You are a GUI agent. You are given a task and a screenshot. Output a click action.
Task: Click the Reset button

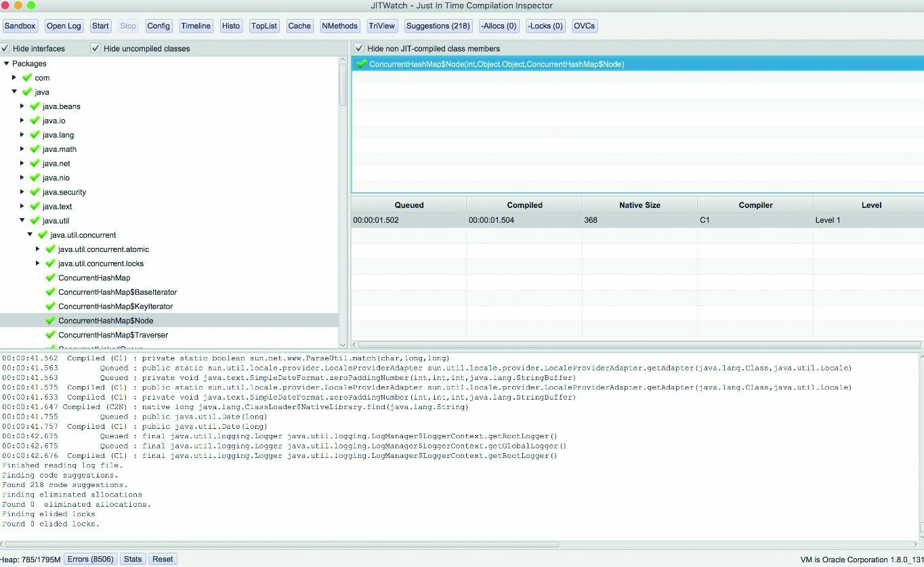click(x=163, y=559)
